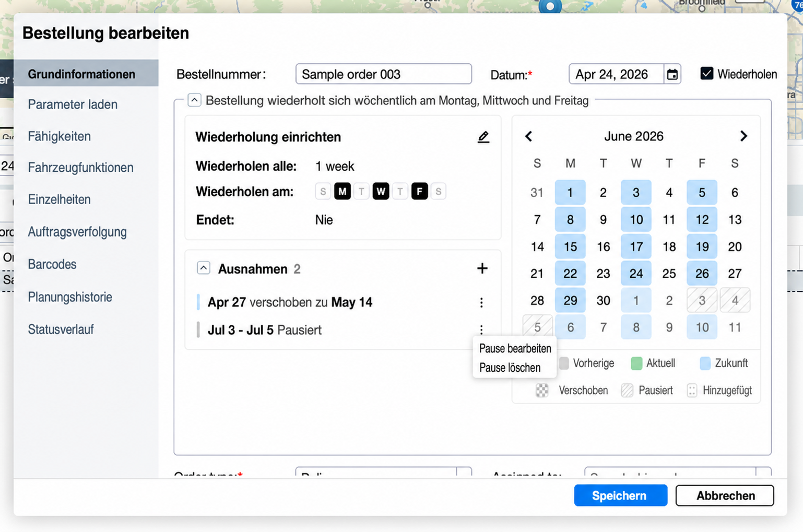Open options menu for Jul 3 - Jul 5 pause
Image resolution: width=803 pixels, height=532 pixels.
[481, 329]
